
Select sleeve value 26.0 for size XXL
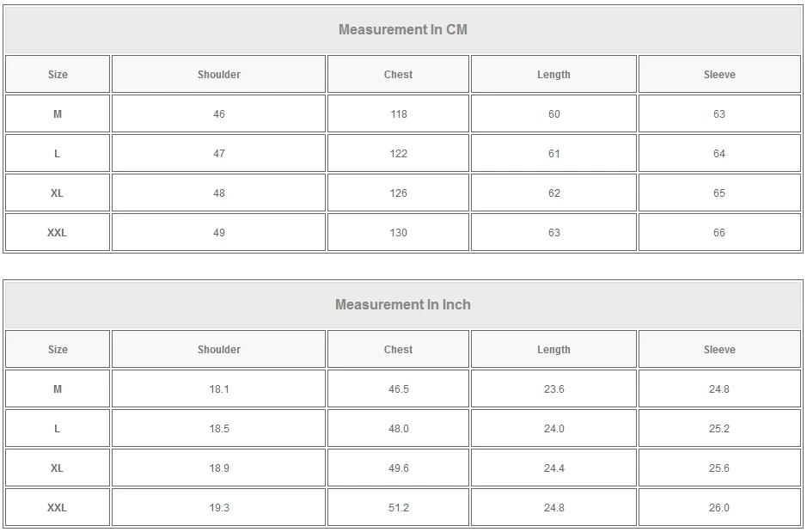(719, 508)
